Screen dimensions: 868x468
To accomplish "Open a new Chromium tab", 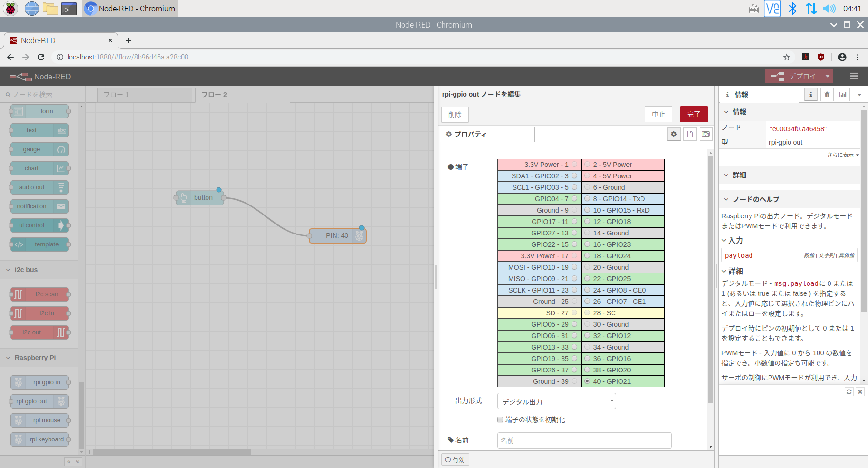I will pos(128,40).
